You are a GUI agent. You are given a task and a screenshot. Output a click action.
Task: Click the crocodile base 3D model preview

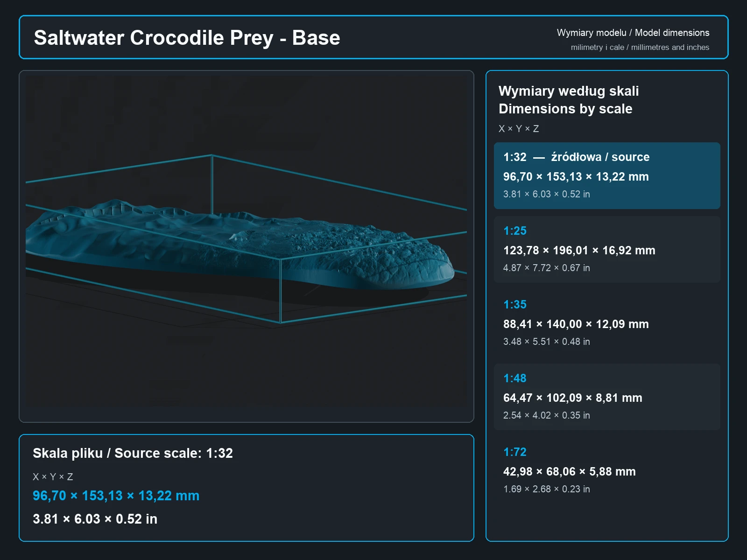point(246,241)
